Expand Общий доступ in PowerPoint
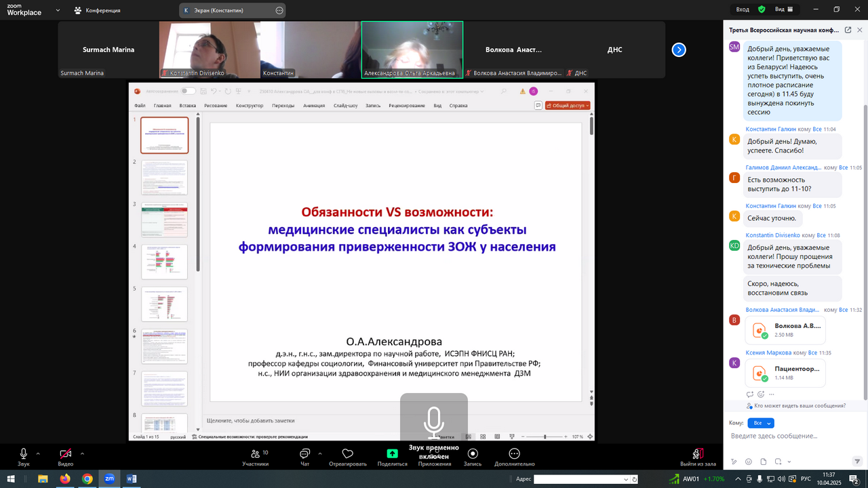 (568, 105)
